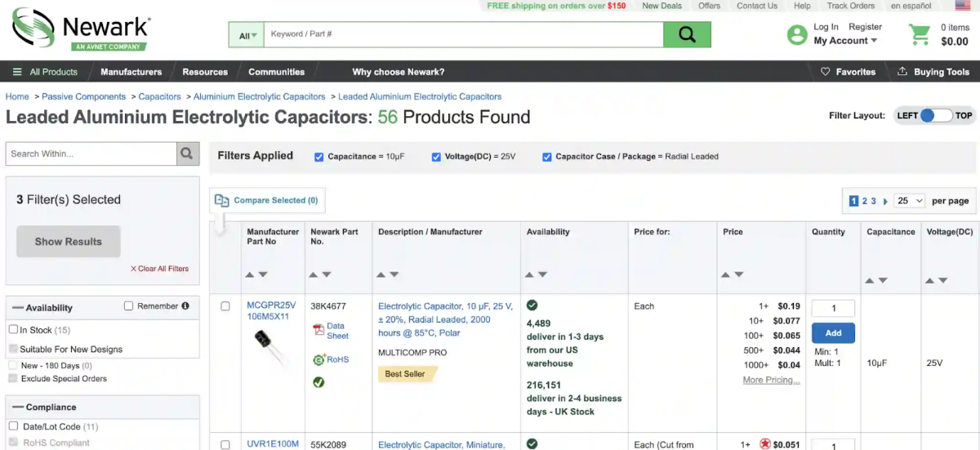Open Why choose Newark? menu

click(399, 72)
